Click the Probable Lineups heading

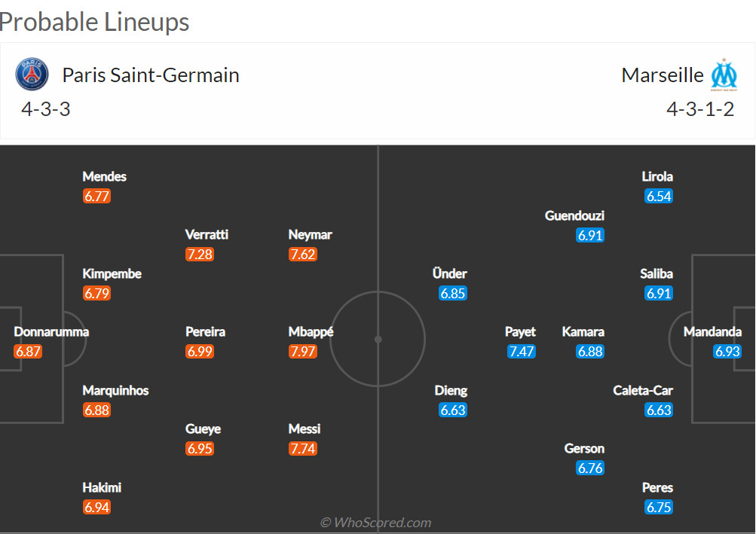95,22
